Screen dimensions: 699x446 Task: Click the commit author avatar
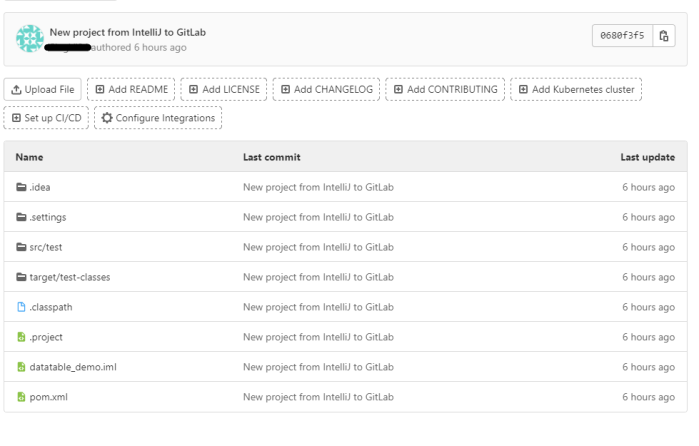pyautogui.click(x=30, y=38)
